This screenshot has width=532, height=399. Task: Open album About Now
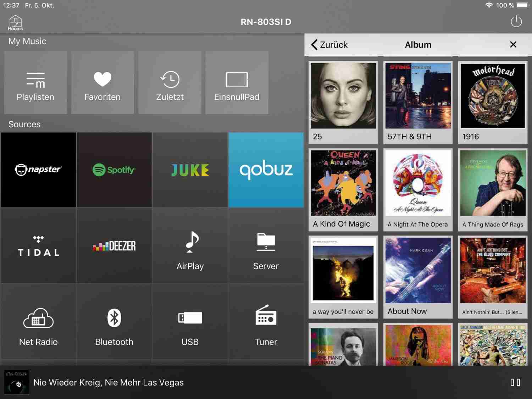pos(418,277)
